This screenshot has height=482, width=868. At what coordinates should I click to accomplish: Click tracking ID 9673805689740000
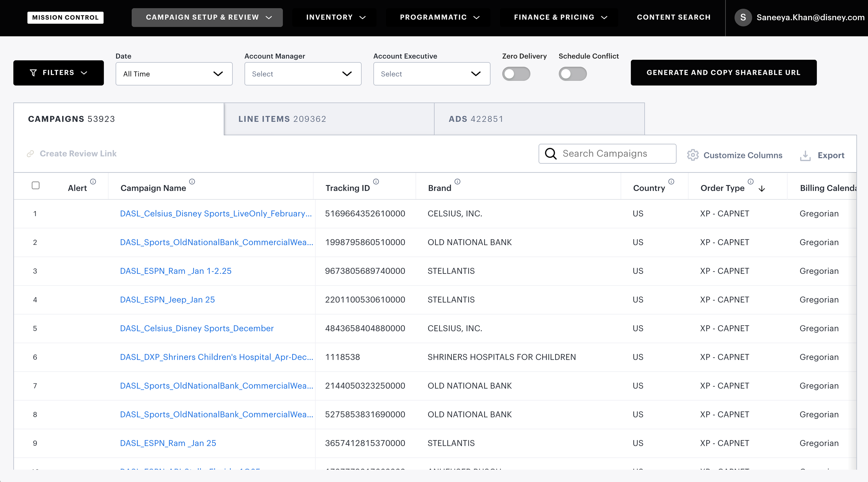click(x=365, y=271)
